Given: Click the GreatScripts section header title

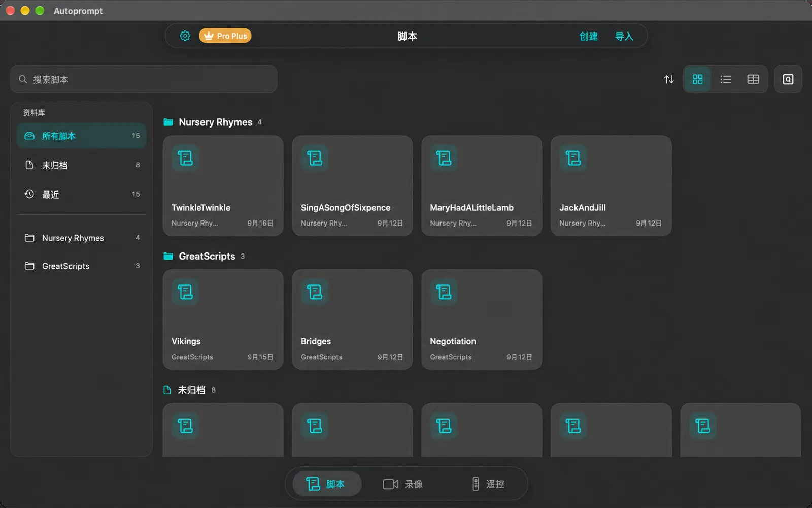Looking at the screenshot, I should click(207, 256).
